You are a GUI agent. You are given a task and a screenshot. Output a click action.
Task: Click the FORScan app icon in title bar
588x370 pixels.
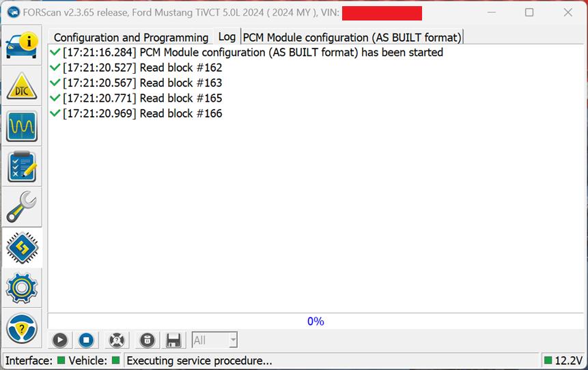click(x=14, y=12)
